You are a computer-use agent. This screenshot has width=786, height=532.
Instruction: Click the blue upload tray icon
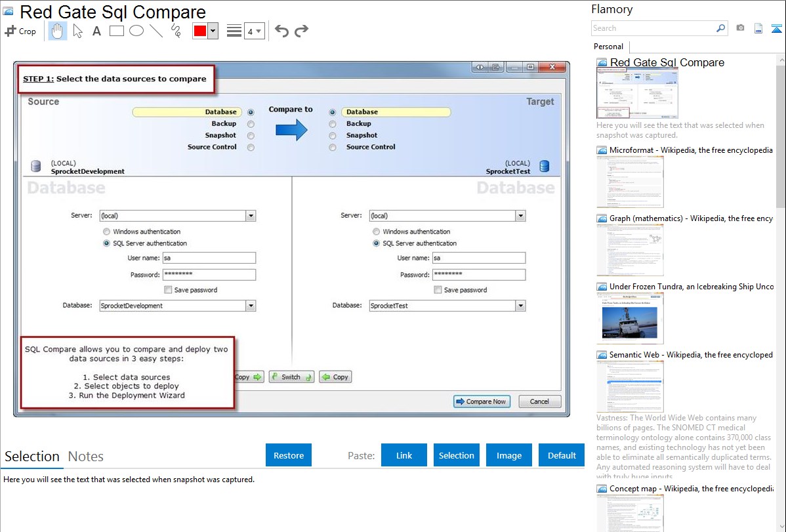(x=776, y=28)
